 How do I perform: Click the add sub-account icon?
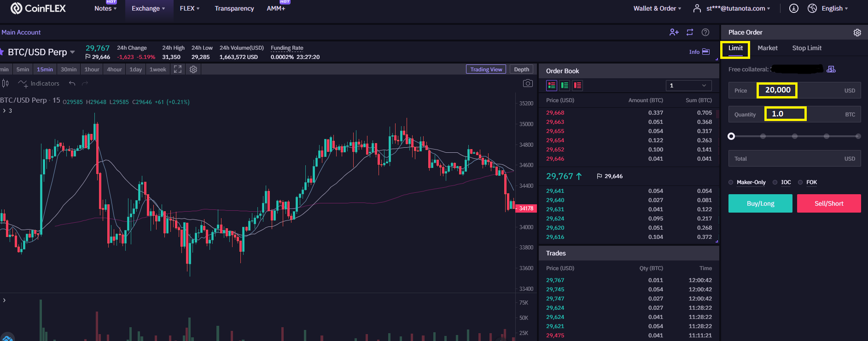pyautogui.click(x=674, y=32)
